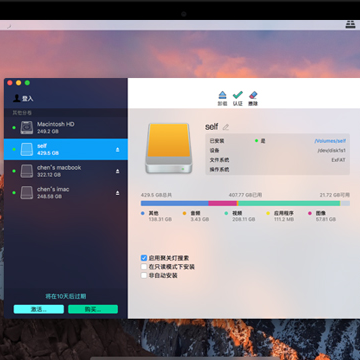The image size is (360, 360).
Task: Click the "208.11 GB" video value
Action: (x=244, y=219)
